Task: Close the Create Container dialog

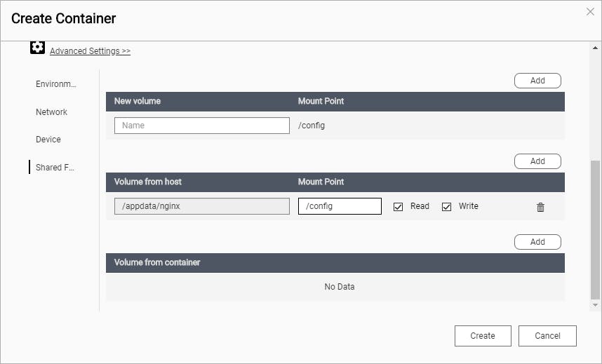Action: click(x=590, y=12)
